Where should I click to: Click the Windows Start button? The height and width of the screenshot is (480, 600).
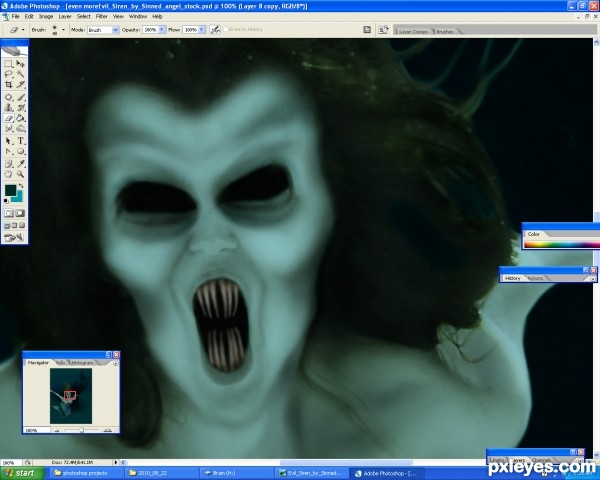coord(21,473)
